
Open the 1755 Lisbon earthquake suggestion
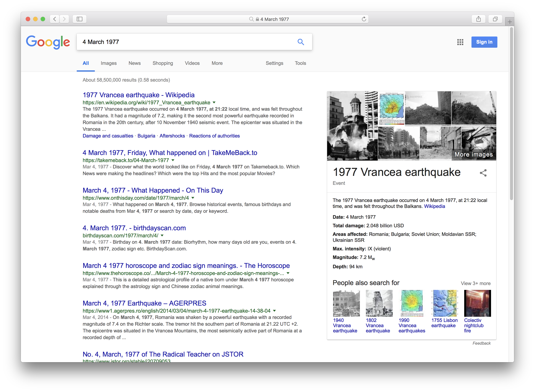tap(444, 309)
